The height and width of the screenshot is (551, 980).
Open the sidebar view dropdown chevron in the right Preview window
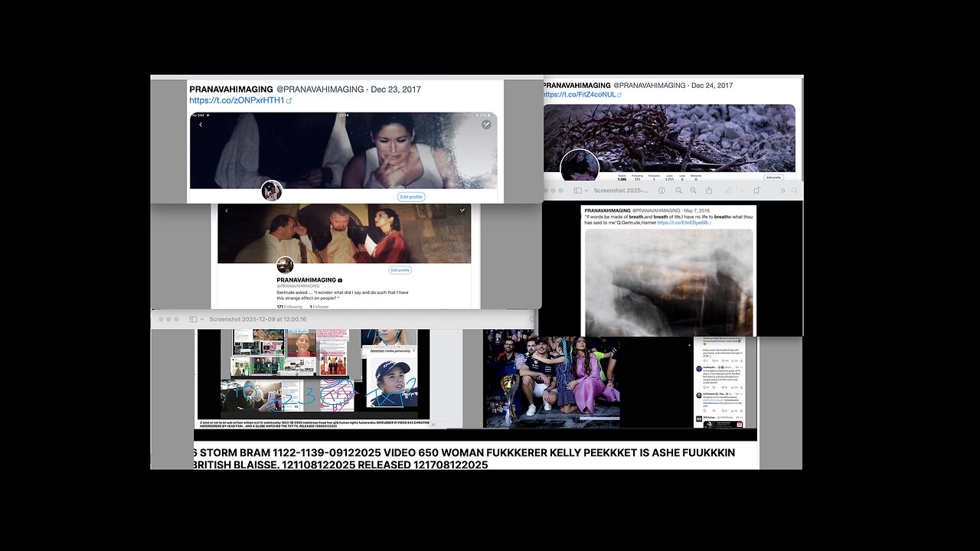coord(586,191)
